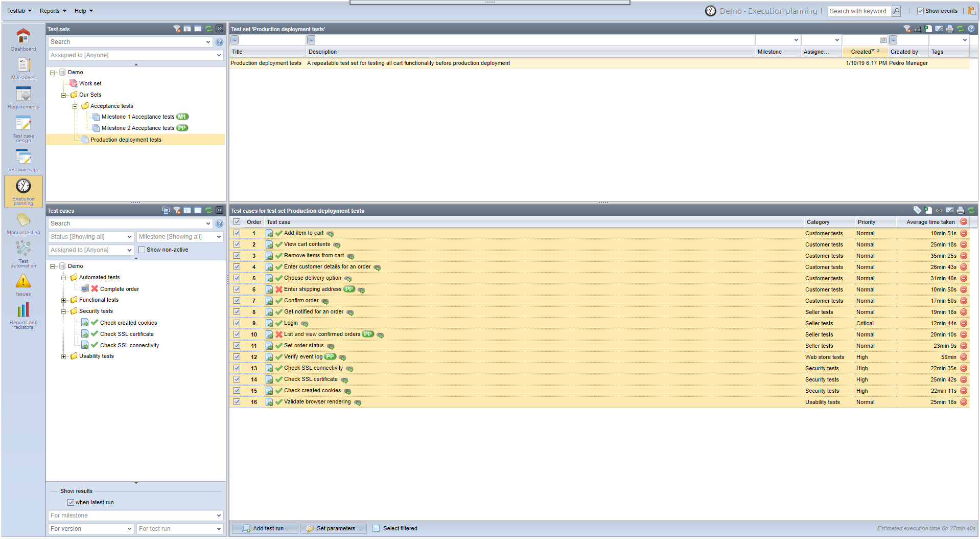Open the Execution planning view
Screen dimensions: 980x539
(x=24, y=192)
